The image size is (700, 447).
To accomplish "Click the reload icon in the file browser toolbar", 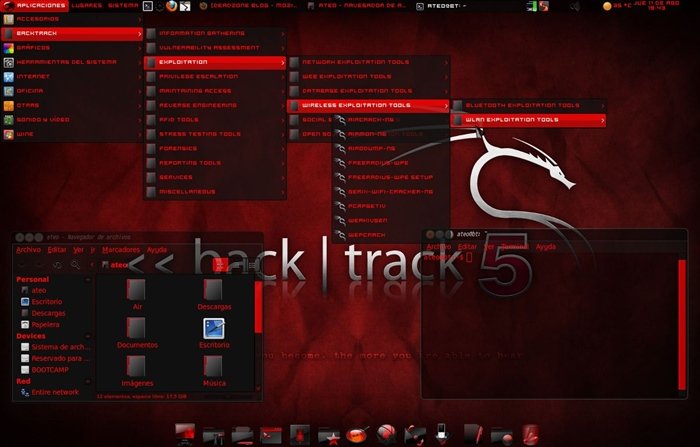I will click(58, 265).
